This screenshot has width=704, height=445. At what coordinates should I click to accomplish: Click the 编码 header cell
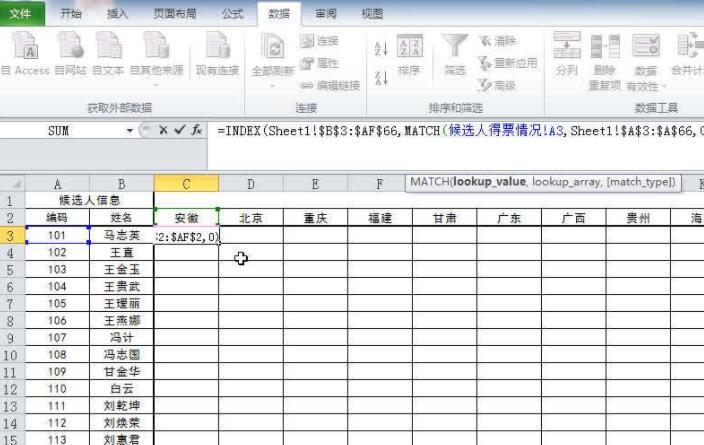57,218
